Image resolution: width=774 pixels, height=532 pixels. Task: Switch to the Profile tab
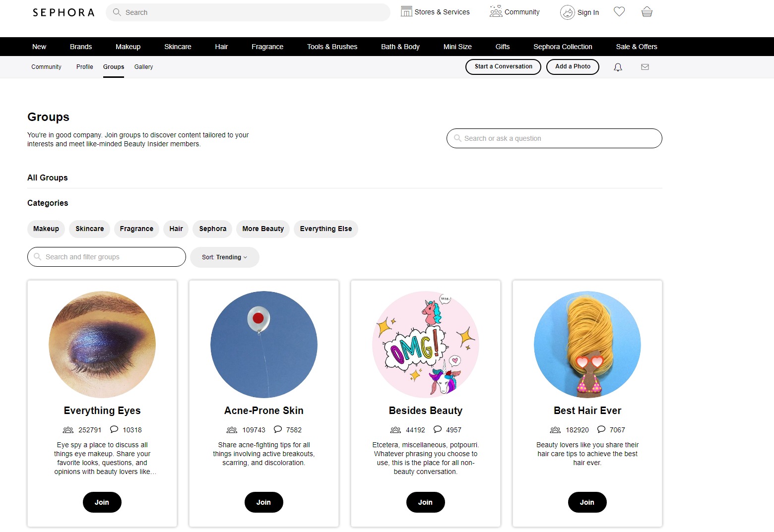coord(85,67)
